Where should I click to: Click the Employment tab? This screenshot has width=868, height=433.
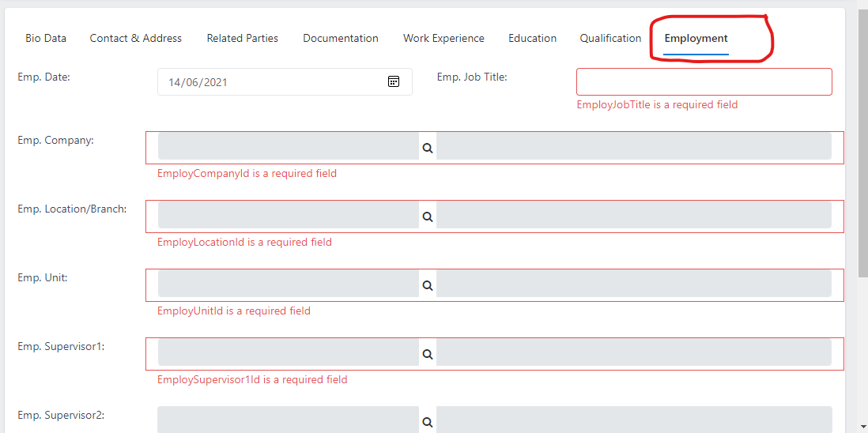pos(696,38)
